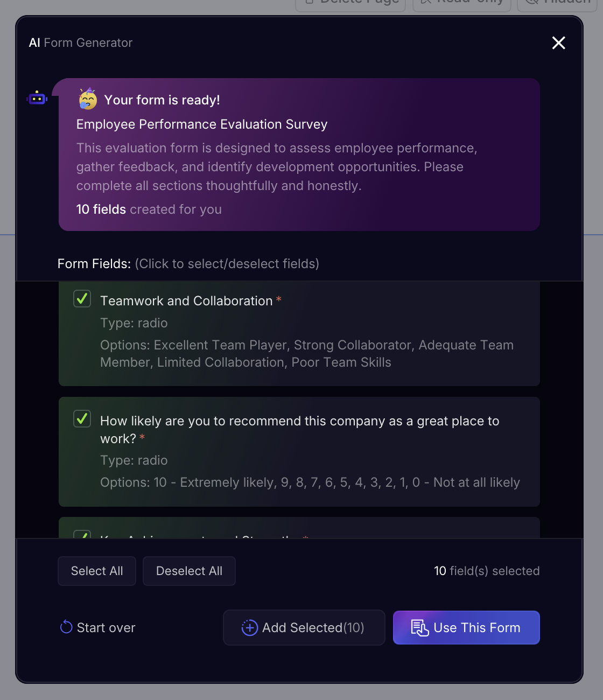
Task: Click the Read-Only button behind the dialog
Action: tap(461, 3)
